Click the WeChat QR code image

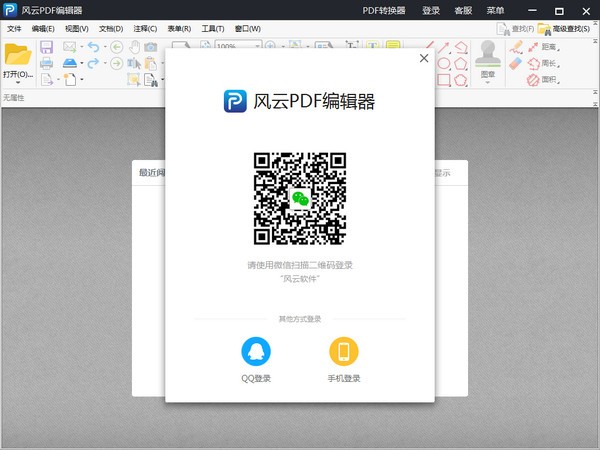pyautogui.click(x=300, y=198)
